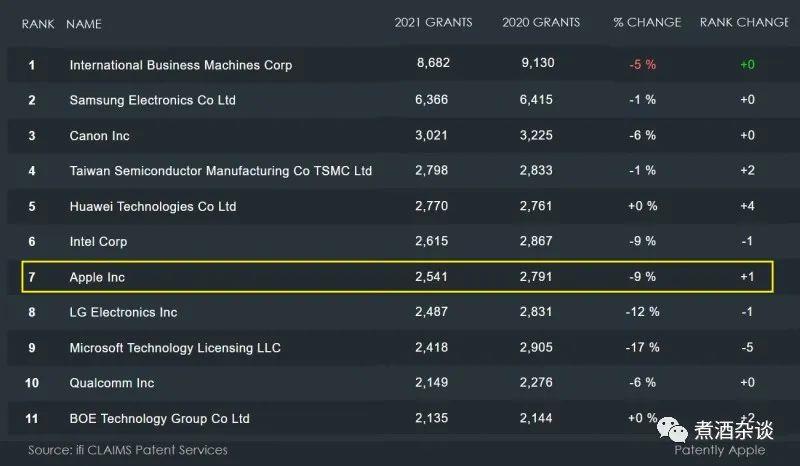This screenshot has width=800, height=466.
Task: Click the % CHANGE column header
Action: pos(647,22)
